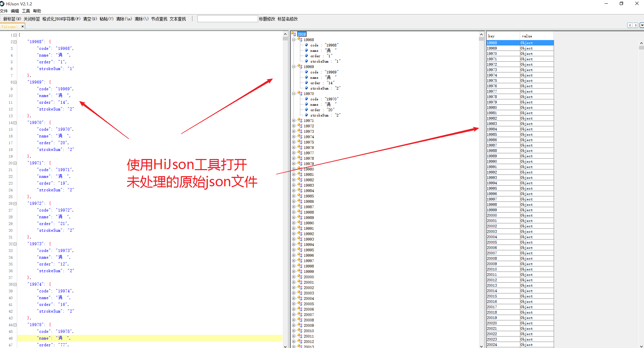
Task: Click 新标签(N) to create a new tab
Action: tap(12, 19)
